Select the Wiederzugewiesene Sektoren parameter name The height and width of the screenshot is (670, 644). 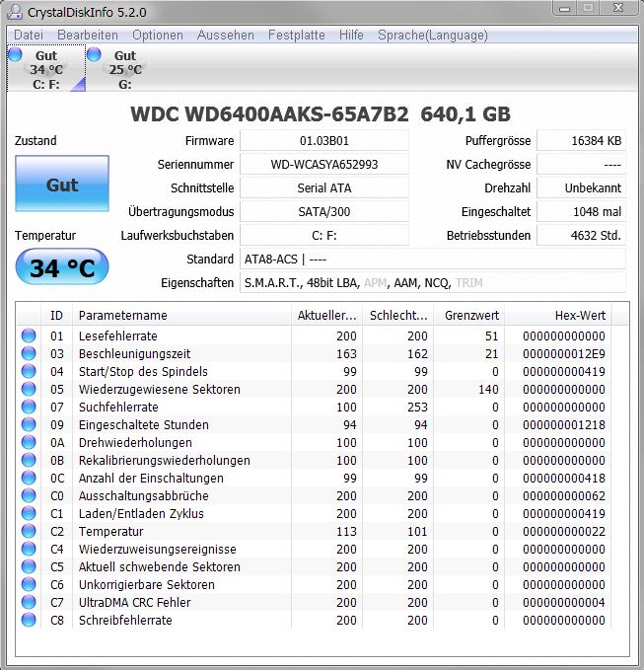[160, 389]
